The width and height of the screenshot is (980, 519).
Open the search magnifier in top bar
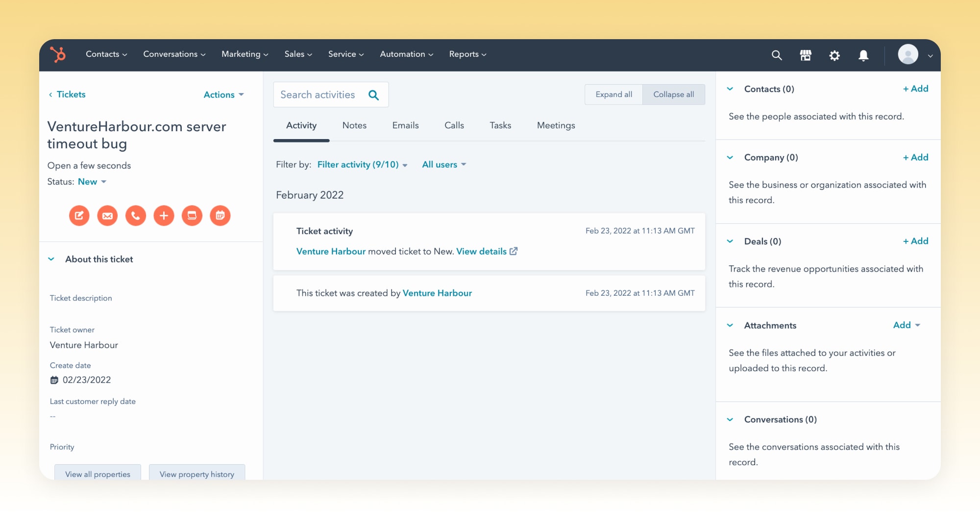click(x=777, y=55)
